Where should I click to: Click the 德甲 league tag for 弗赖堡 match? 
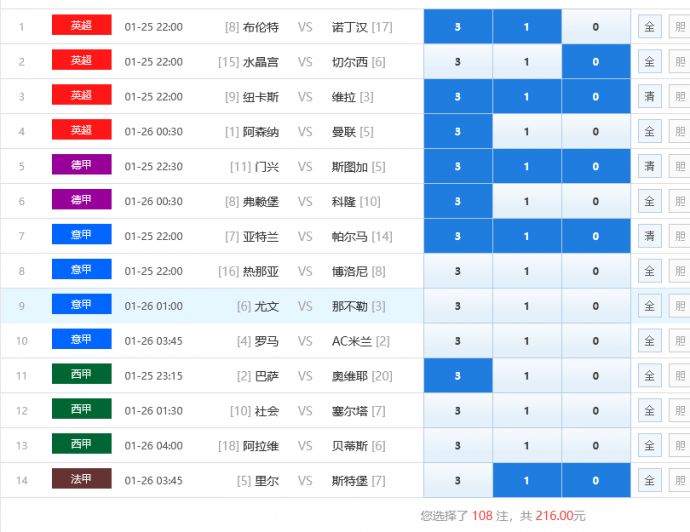[81, 200]
